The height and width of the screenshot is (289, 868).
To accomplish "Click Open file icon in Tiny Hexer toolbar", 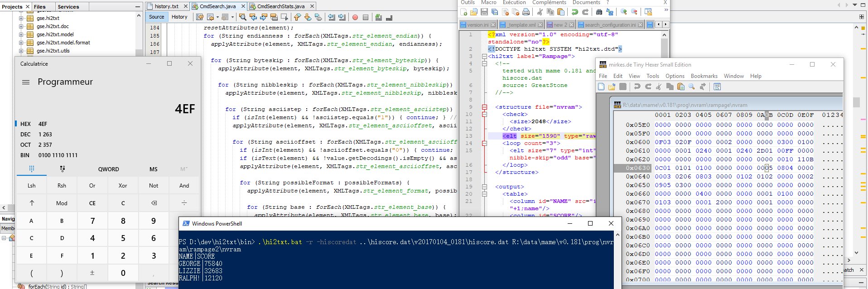I will click(612, 87).
